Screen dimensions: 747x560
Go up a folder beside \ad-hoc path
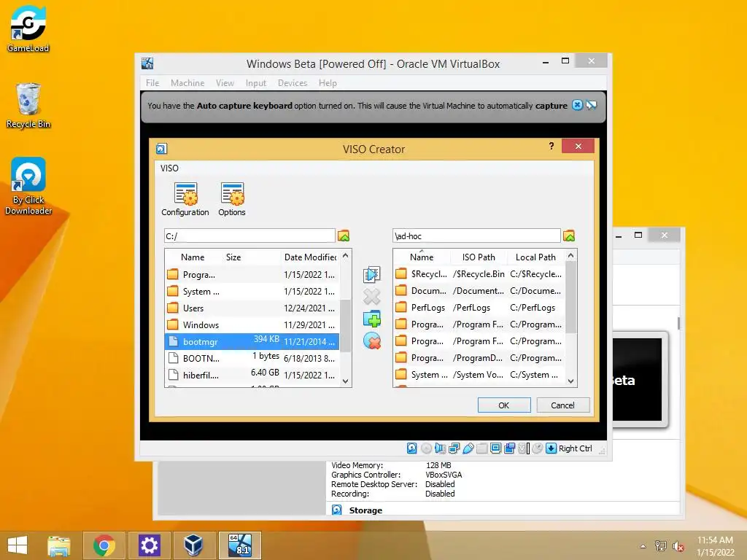pos(569,236)
